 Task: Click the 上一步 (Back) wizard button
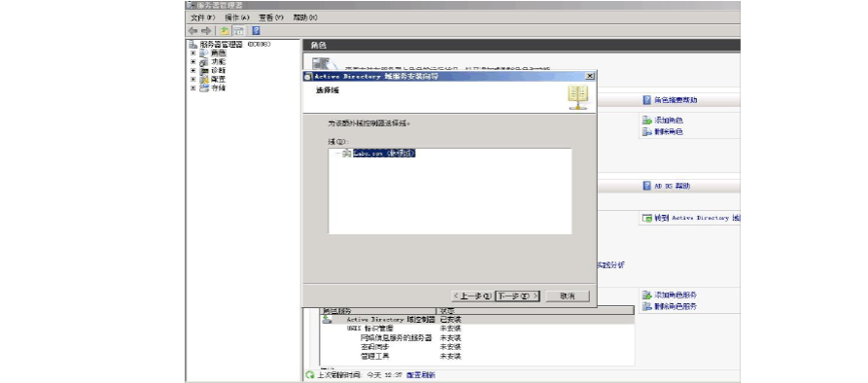point(472,296)
